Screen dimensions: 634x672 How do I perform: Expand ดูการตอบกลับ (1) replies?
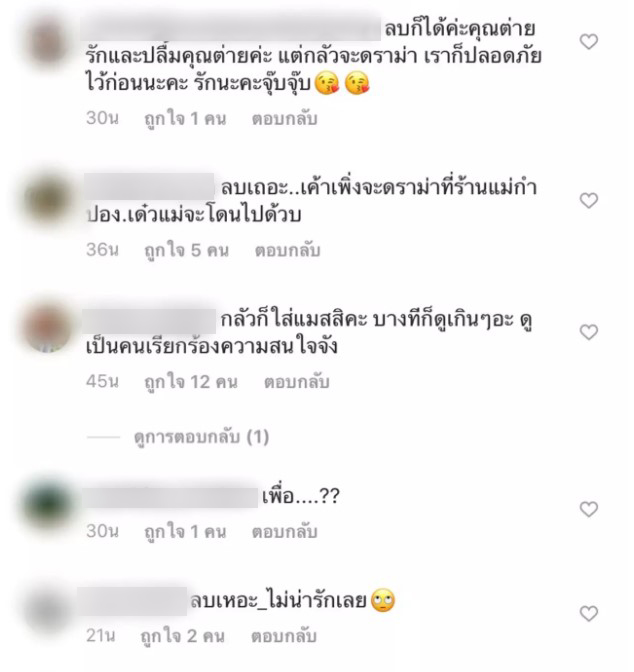[201, 437]
